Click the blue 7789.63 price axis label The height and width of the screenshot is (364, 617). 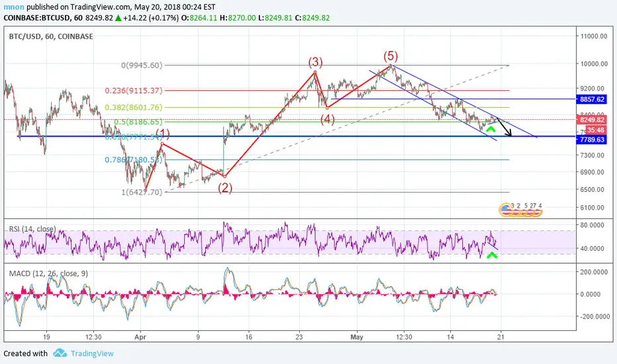[592, 140]
